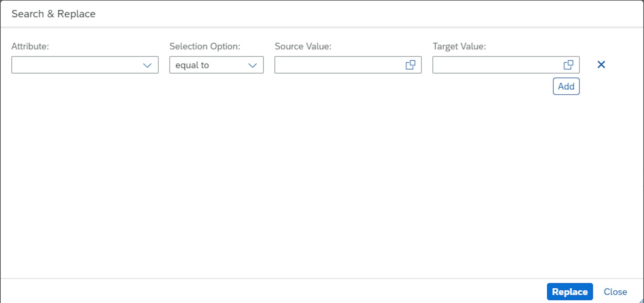644x303 pixels.
Task: Click the Target Value copy icon
Action: click(568, 65)
